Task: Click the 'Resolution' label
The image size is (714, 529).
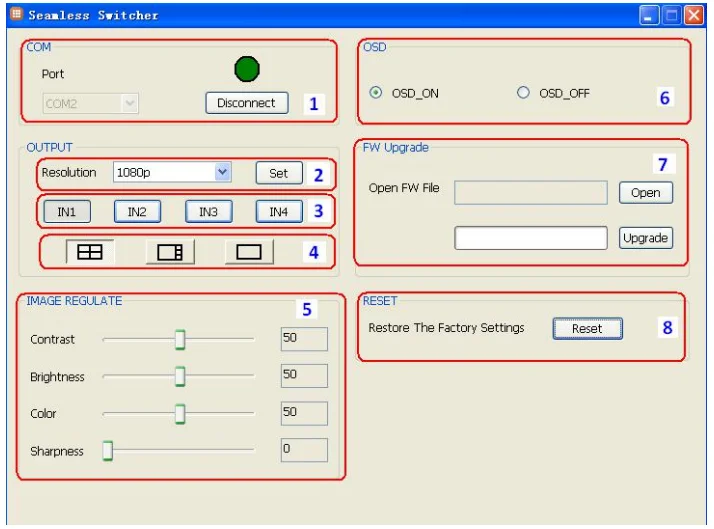Action: [69, 173]
